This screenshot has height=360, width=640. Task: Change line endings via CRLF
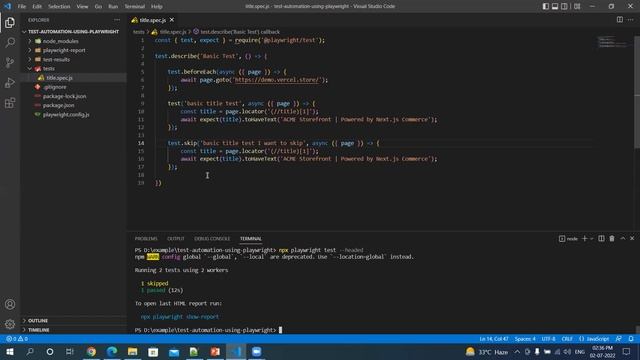[567, 339]
